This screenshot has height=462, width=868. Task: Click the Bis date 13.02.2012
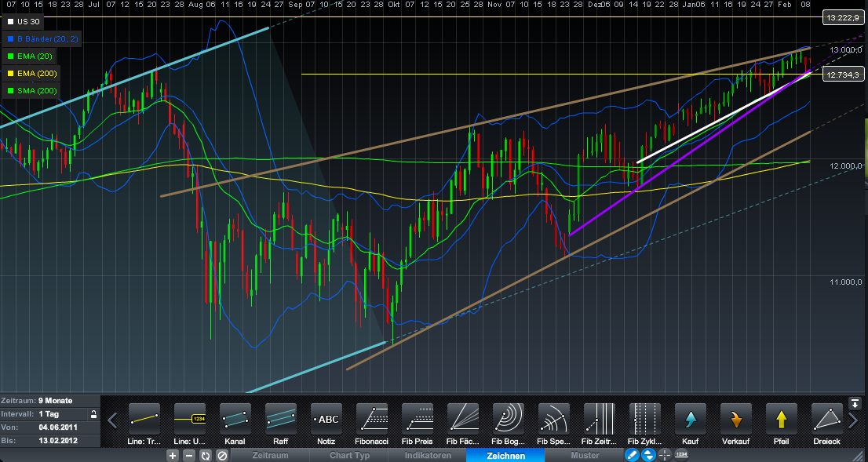[58, 441]
